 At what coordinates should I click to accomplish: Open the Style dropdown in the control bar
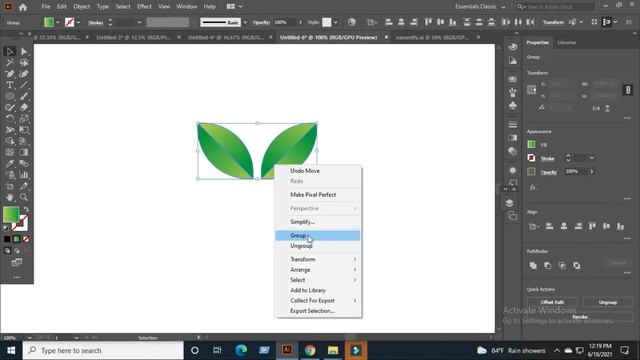click(x=336, y=22)
